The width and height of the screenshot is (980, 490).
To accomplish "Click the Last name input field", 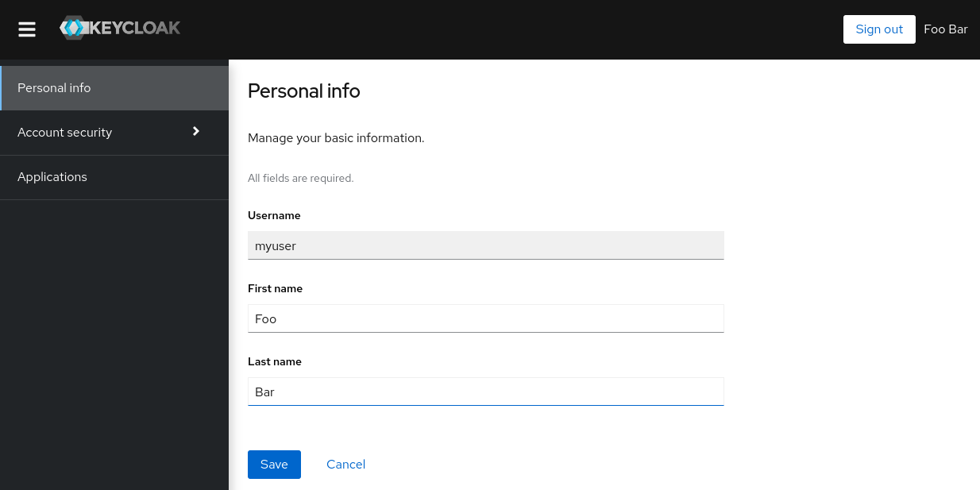I will point(485,392).
